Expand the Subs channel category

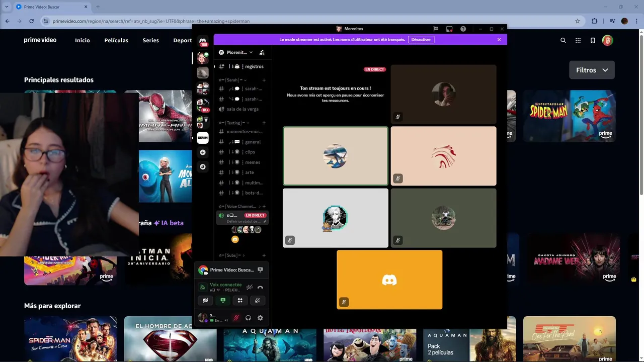[x=232, y=255]
